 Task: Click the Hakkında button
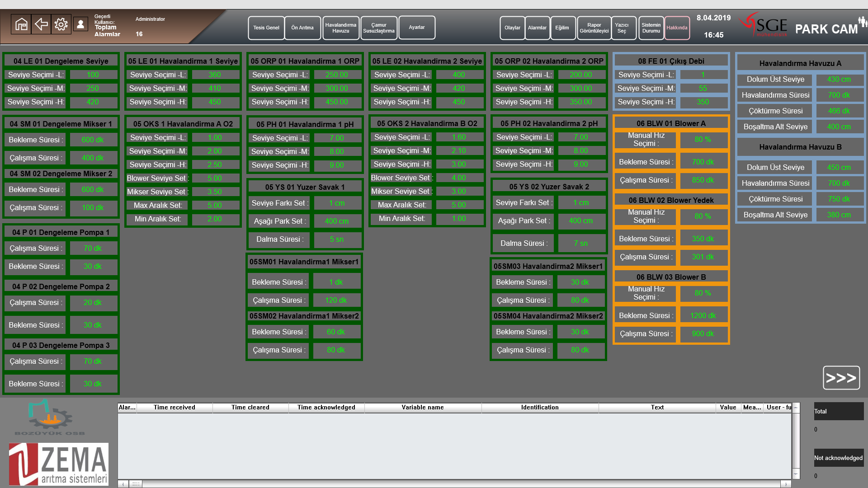tap(676, 28)
